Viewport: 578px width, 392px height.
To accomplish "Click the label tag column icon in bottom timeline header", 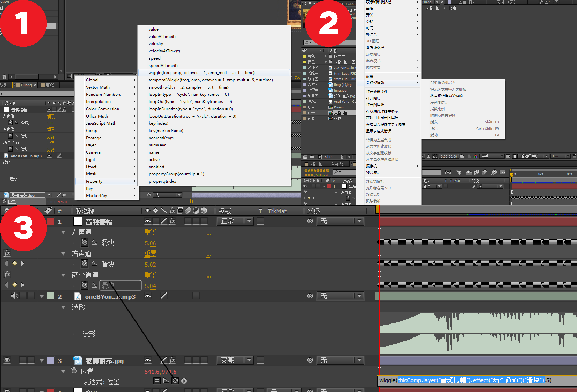I will (x=48, y=211).
